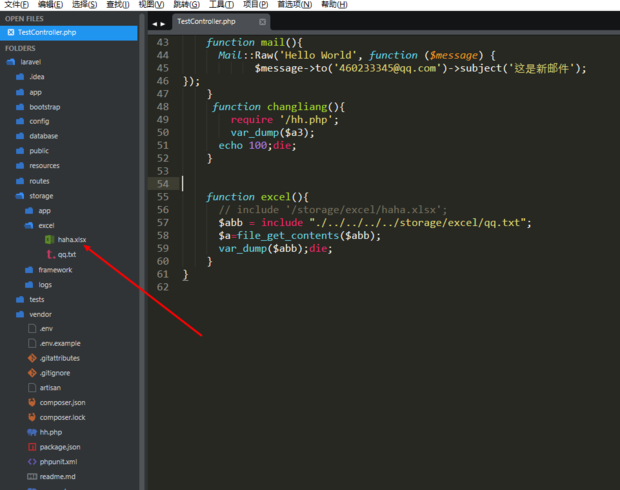Expand the database folder icon
This screenshot has height=490, width=620.
coord(20,136)
